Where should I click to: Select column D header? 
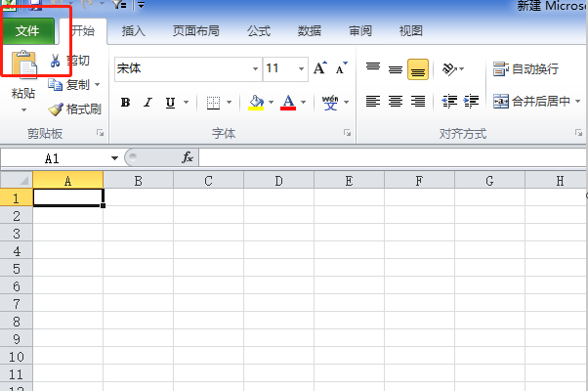pos(278,181)
